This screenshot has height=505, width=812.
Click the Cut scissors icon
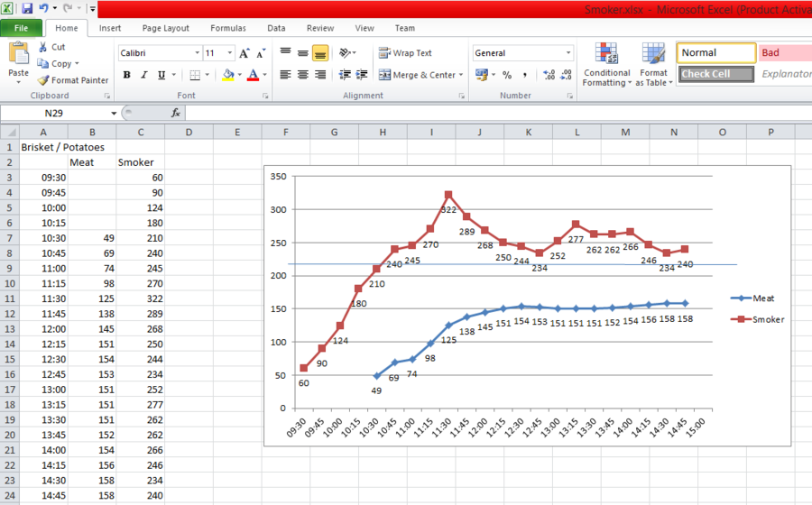(x=43, y=47)
